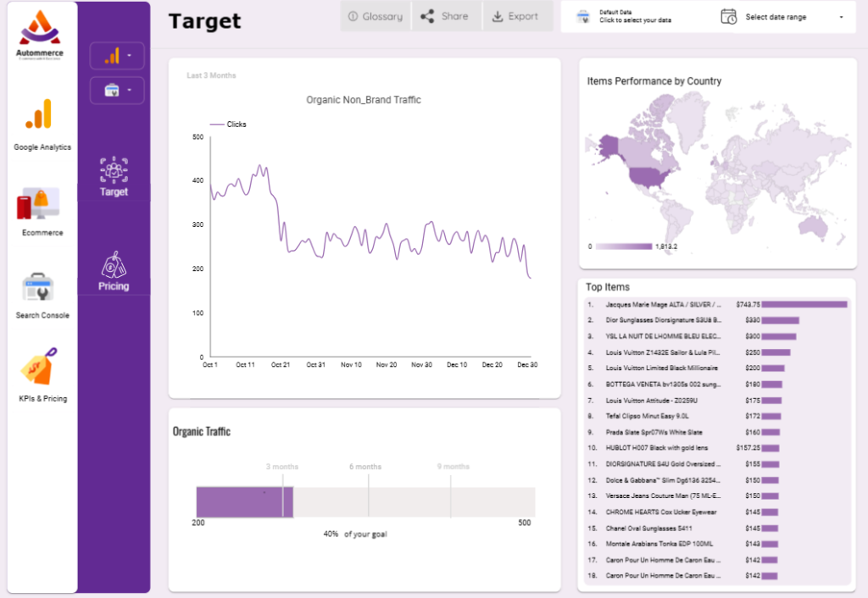Click the map color scale legend

coord(632,246)
